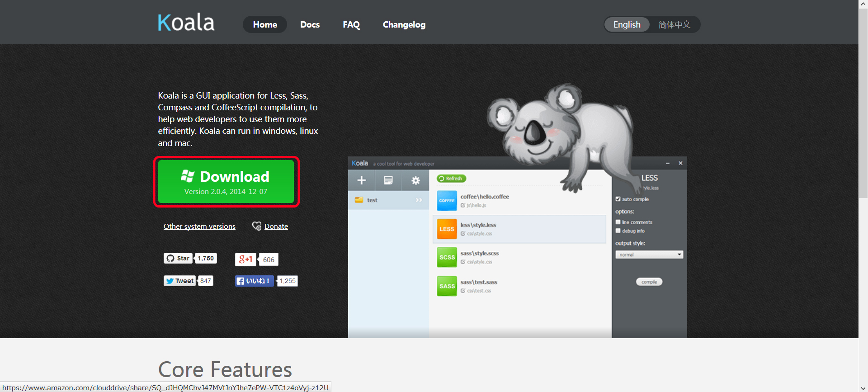This screenshot has height=392, width=868.
Task: Click the Google +1 button
Action: point(245,259)
